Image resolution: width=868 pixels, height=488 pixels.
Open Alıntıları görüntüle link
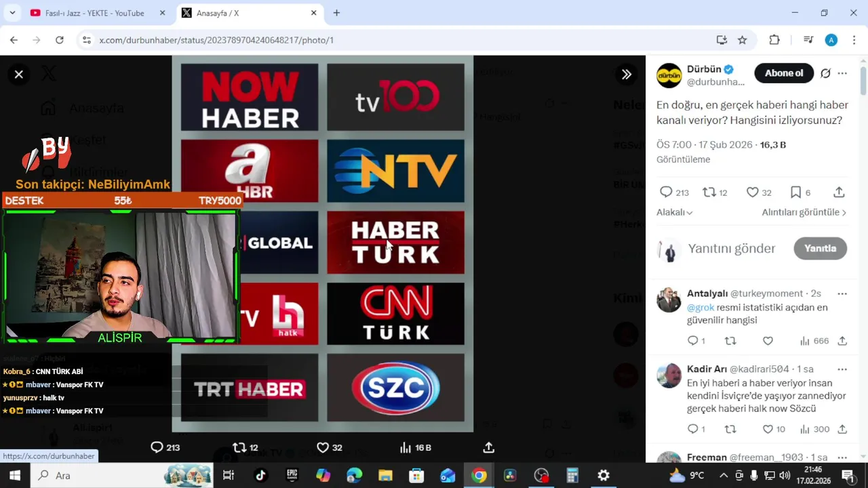[x=804, y=212]
